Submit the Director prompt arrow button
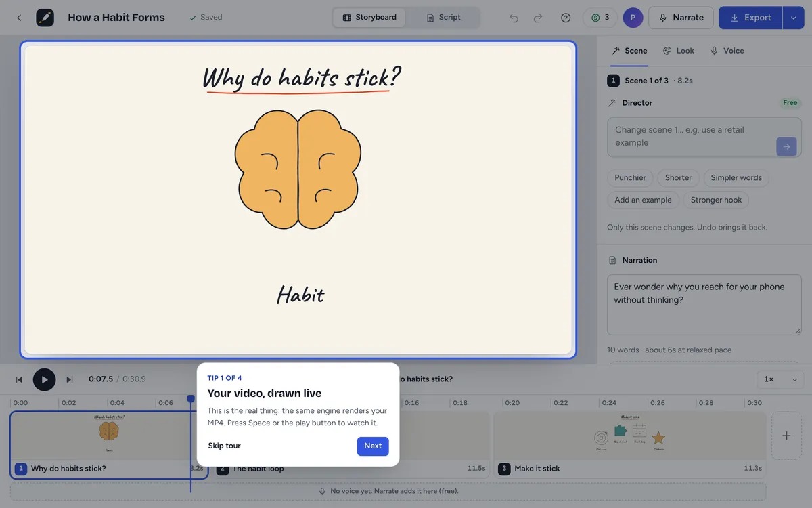The image size is (812, 508). click(786, 146)
